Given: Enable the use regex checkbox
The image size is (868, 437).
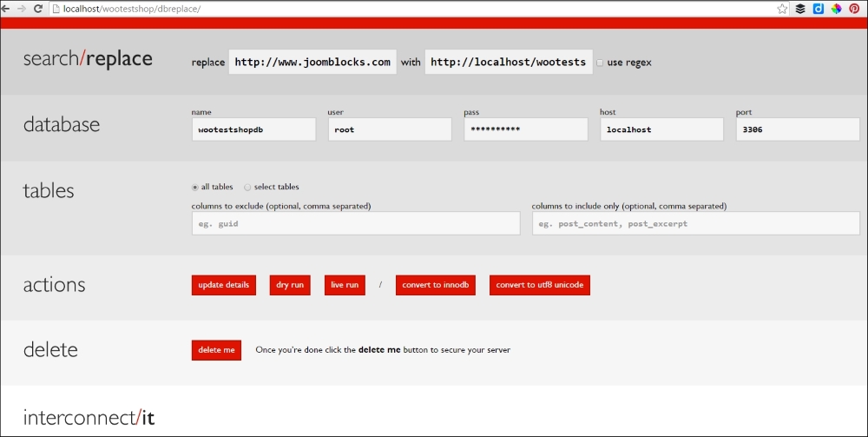Looking at the screenshot, I should click(600, 63).
